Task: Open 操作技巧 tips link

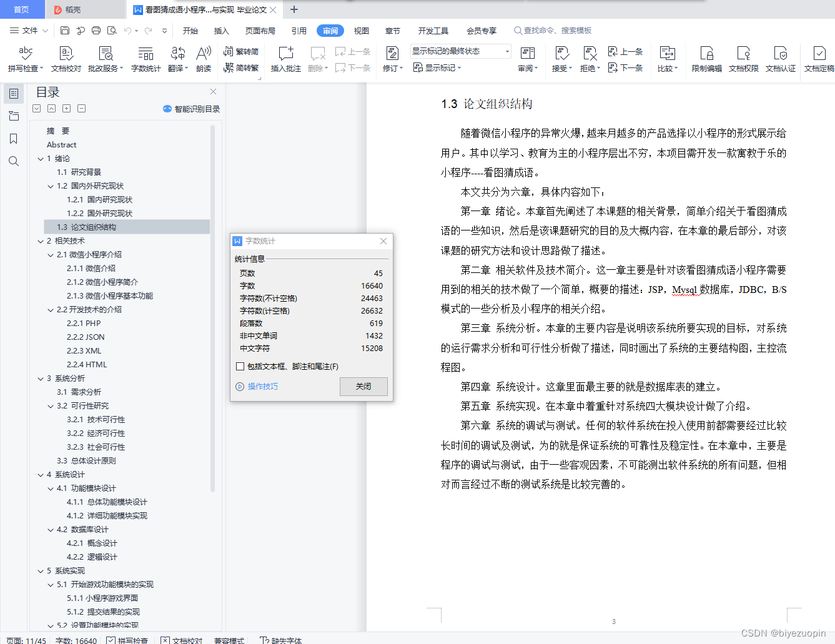Action: [257, 387]
